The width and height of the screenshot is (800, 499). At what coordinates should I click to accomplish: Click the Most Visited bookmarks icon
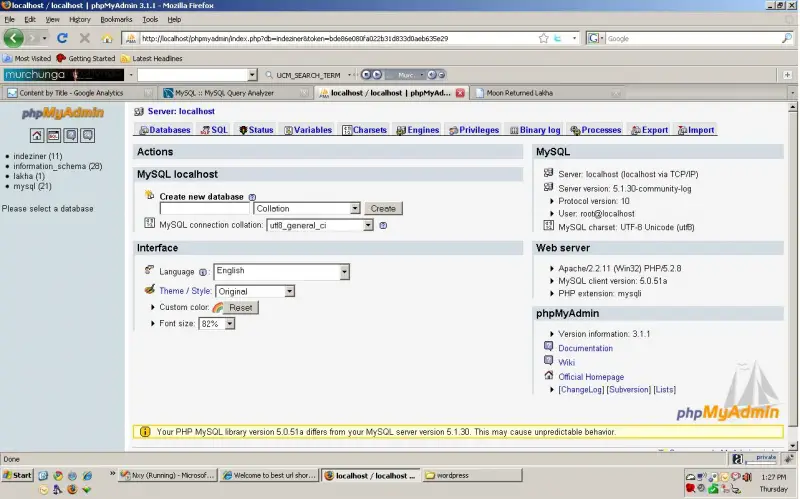(x=7, y=58)
